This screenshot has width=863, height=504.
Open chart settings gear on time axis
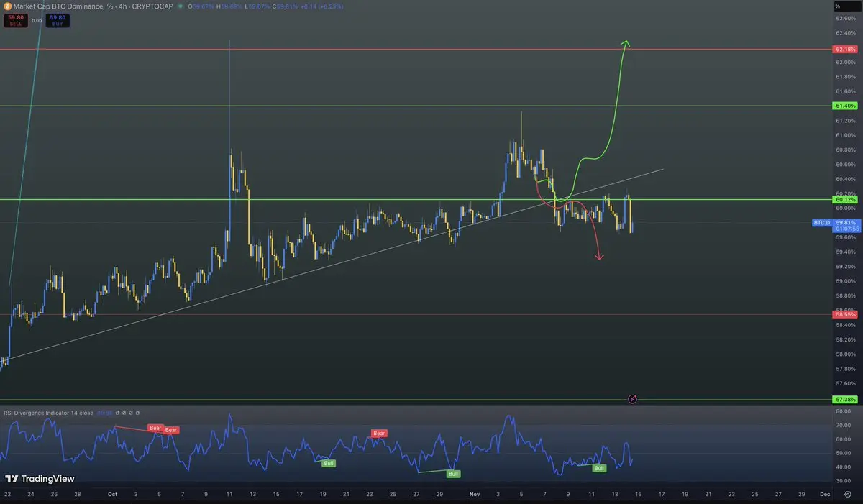coord(847,495)
